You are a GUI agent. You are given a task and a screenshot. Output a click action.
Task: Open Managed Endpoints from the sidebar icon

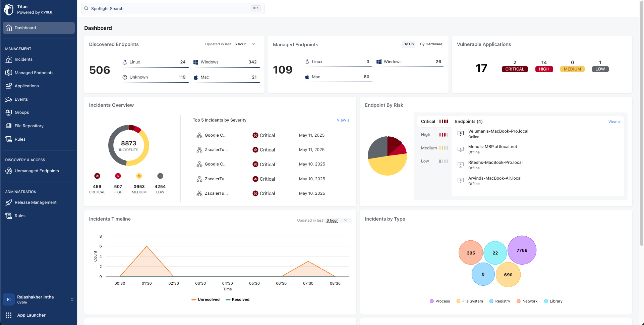pyautogui.click(x=9, y=73)
